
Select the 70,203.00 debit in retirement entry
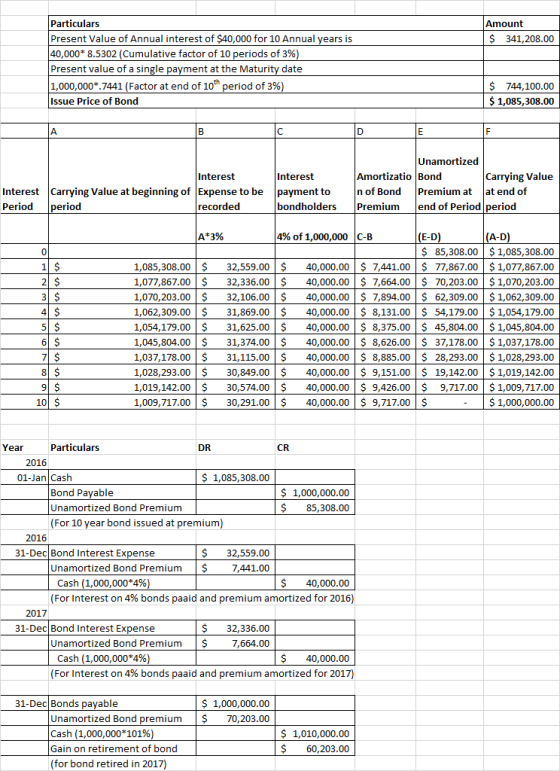(x=236, y=718)
